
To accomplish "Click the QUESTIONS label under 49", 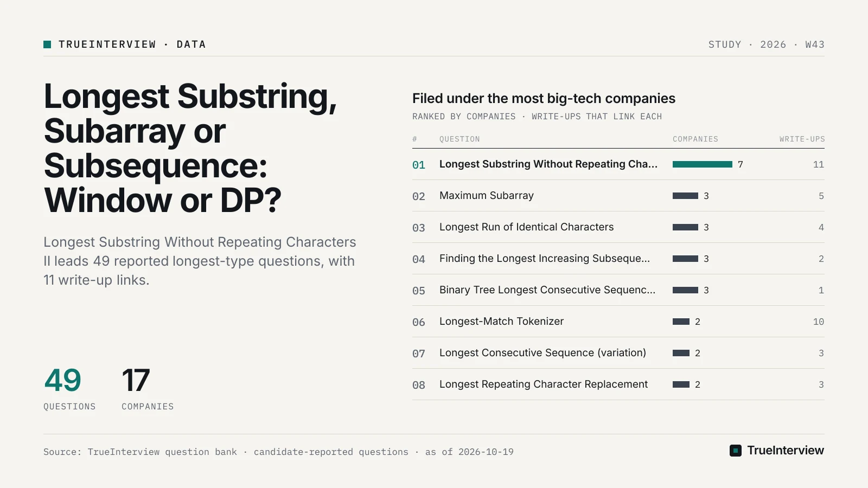I will coord(69,407).
